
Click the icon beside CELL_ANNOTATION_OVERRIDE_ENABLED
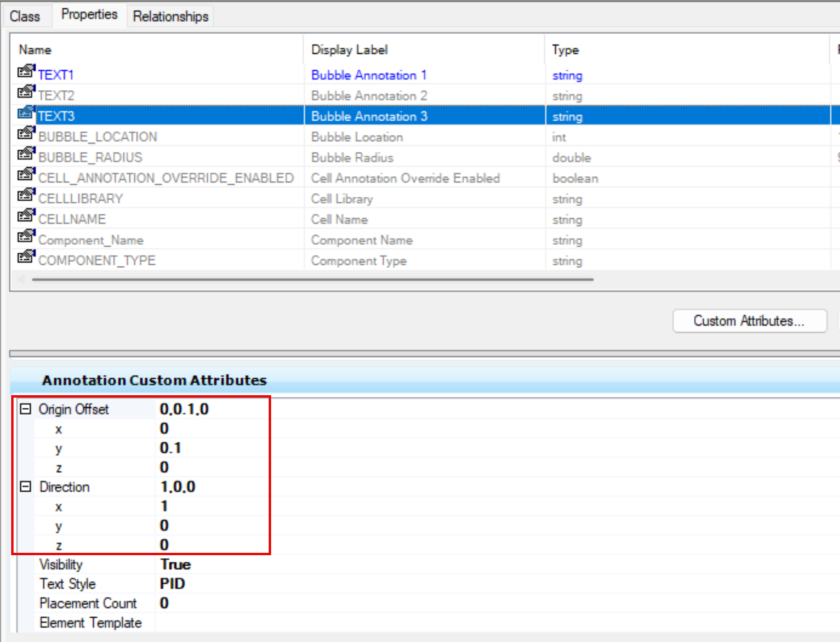[26, 175]
